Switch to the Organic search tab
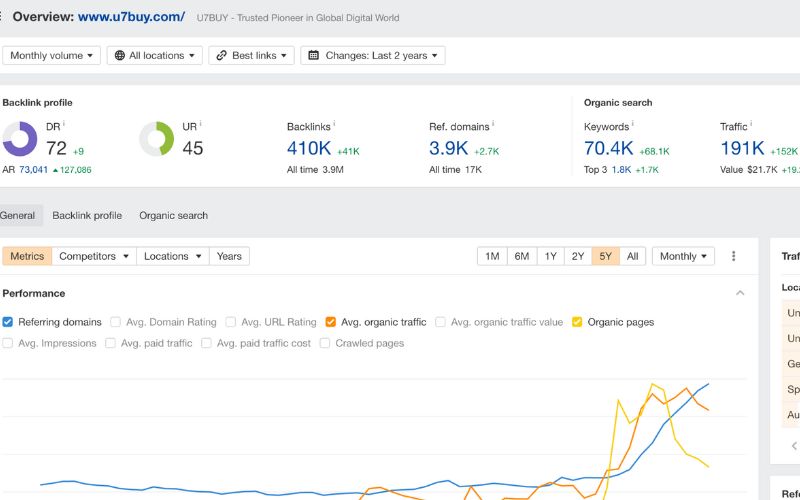 click(x=173, y=215)
